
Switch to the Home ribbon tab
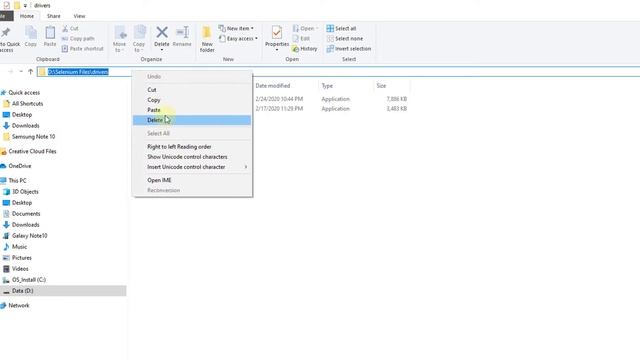pyautogui.click(x=27, y=16)
